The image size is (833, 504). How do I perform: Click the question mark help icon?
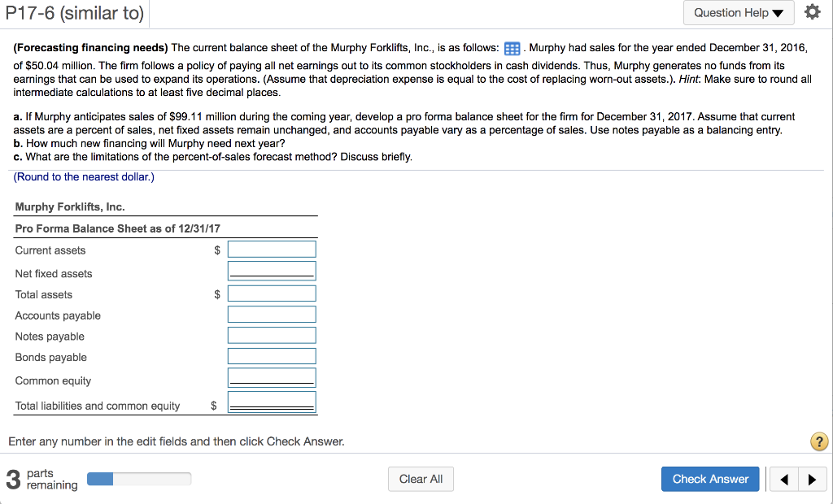819,441
